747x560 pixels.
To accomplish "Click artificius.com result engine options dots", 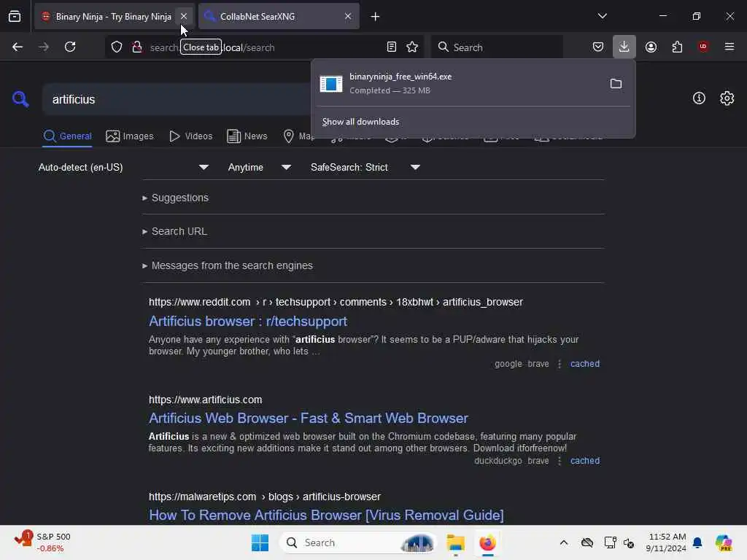I will pos(560,461).
